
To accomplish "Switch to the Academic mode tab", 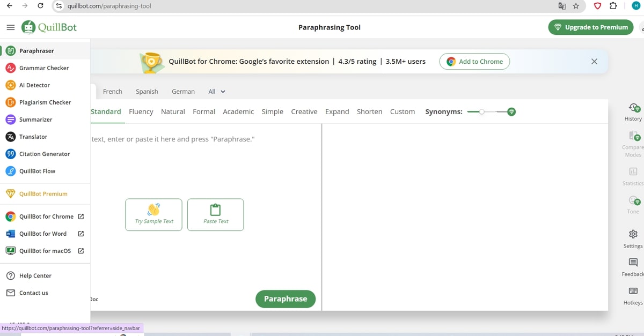I will pos(238,111).
